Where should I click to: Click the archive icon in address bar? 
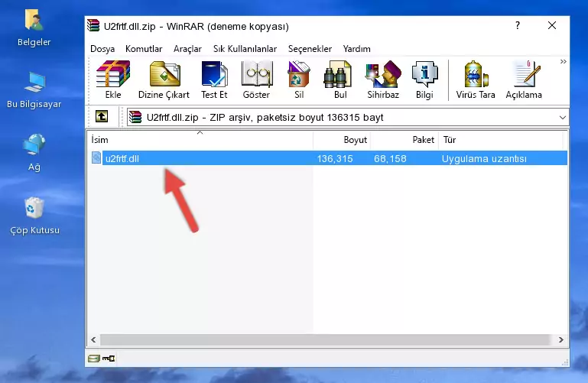[135, 117]
